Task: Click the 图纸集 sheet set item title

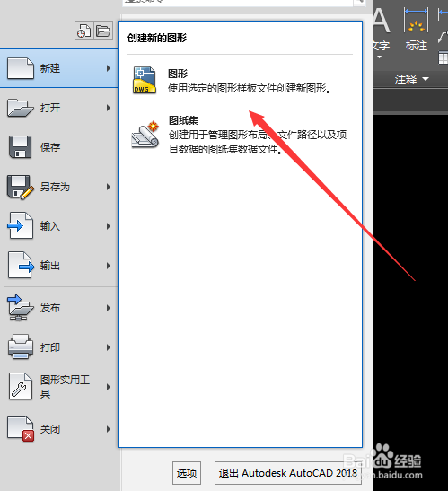Action: [183, 120]
